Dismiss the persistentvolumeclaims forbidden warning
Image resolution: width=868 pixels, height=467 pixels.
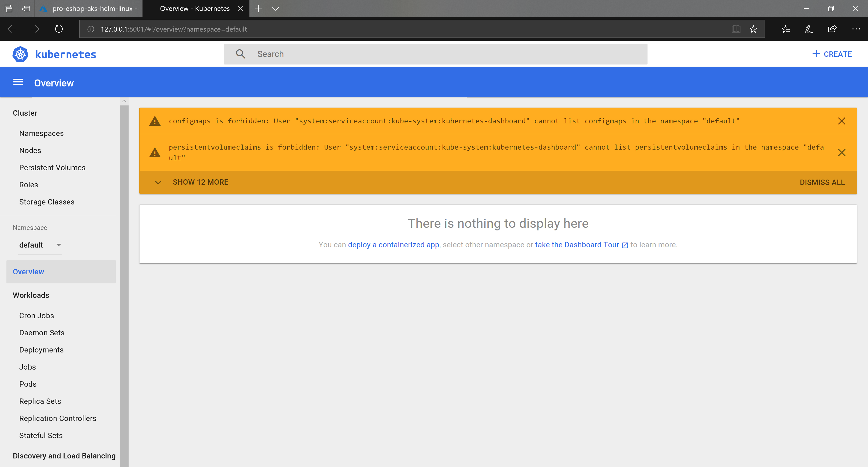pos(841,153)
